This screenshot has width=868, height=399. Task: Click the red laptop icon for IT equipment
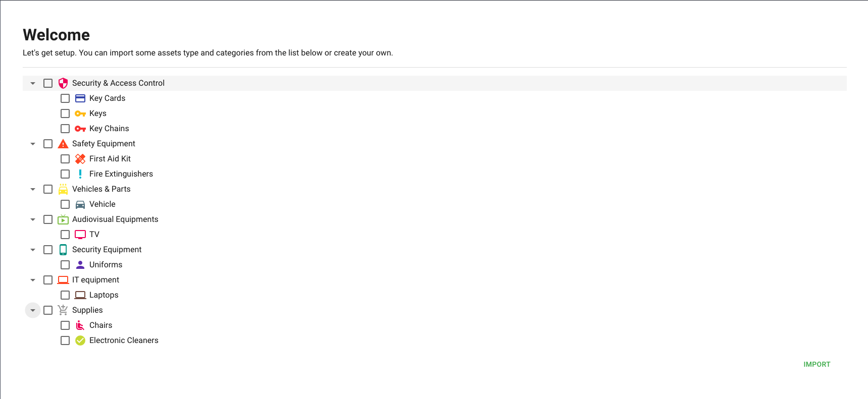63,280
